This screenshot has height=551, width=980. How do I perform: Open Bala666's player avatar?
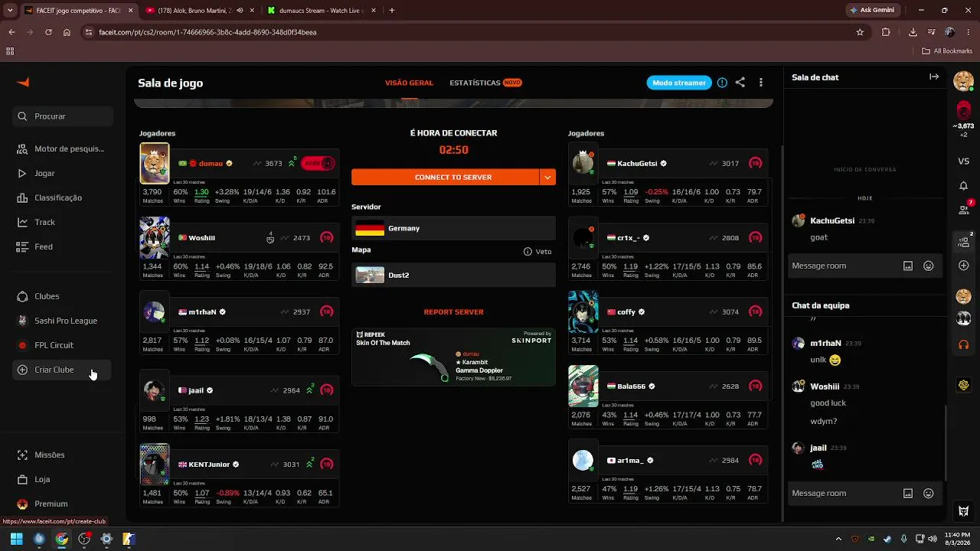coord(583,386)
